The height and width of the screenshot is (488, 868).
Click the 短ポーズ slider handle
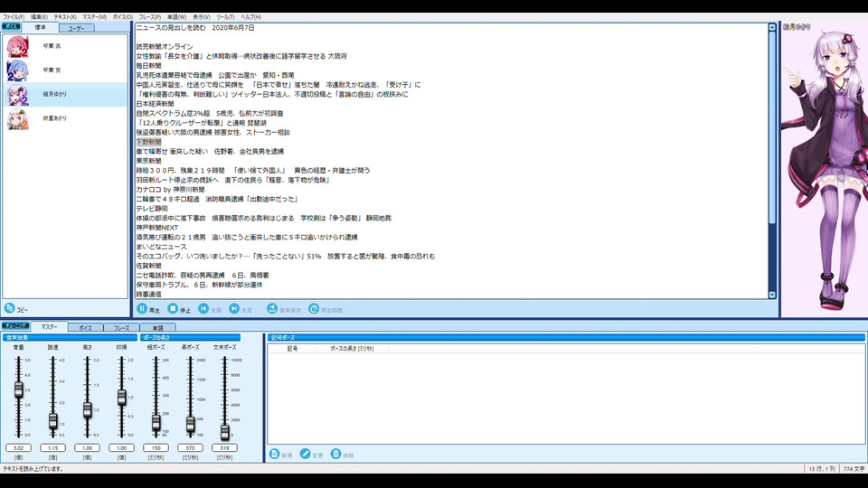(156, 423)
